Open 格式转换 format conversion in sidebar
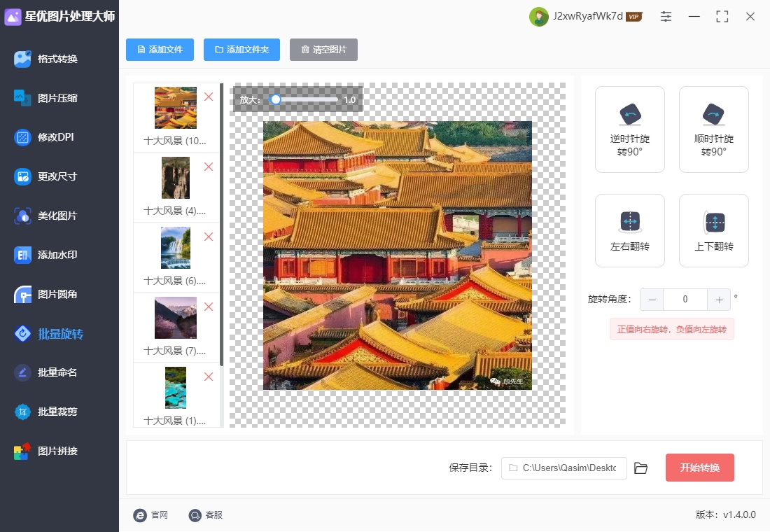770x532 pixels. [57, 59]
